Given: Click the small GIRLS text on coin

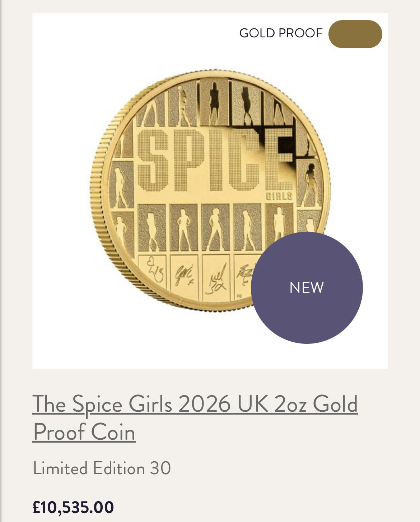Looking at the screenshot, I should (279, 196).
